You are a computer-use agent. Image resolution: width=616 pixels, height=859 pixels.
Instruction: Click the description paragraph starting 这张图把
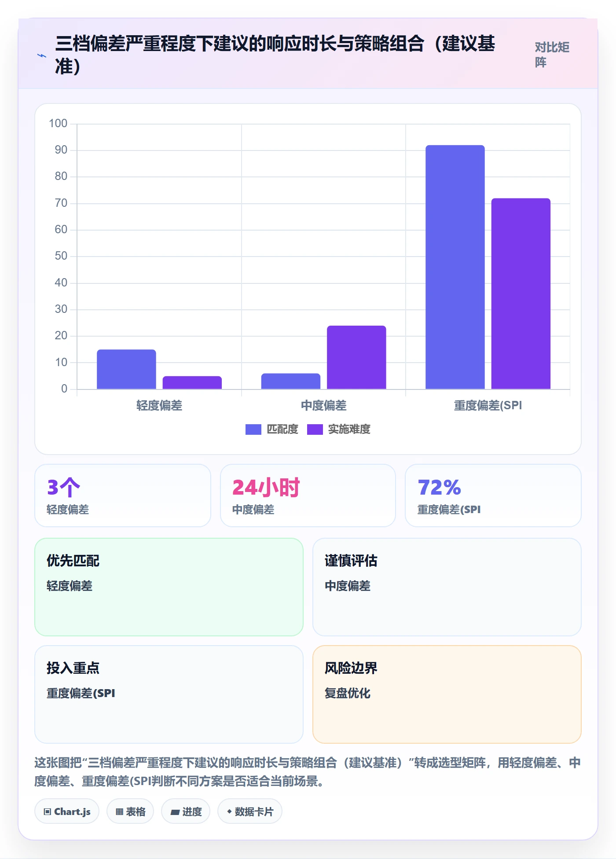[308, 772]
